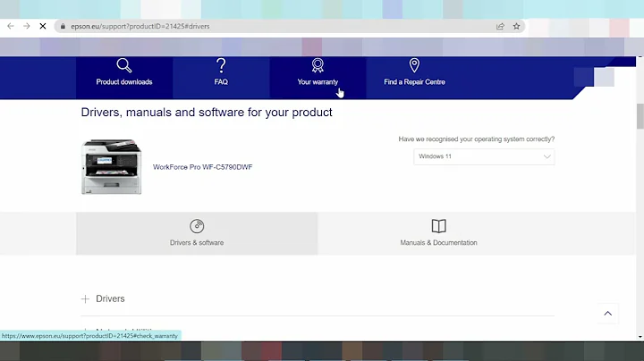The width and height of the screenshot is (644, 361).
Task: Click the page vertical scrollbar thumb
Action: (640, 116)
